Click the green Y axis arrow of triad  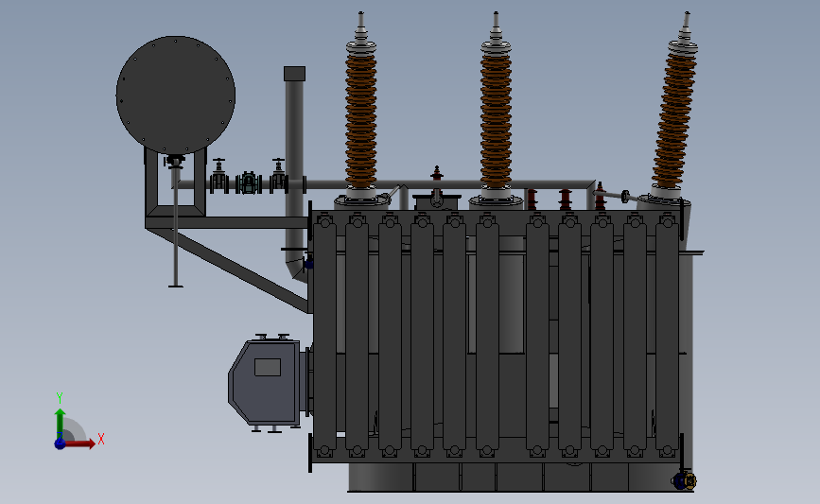61,424
